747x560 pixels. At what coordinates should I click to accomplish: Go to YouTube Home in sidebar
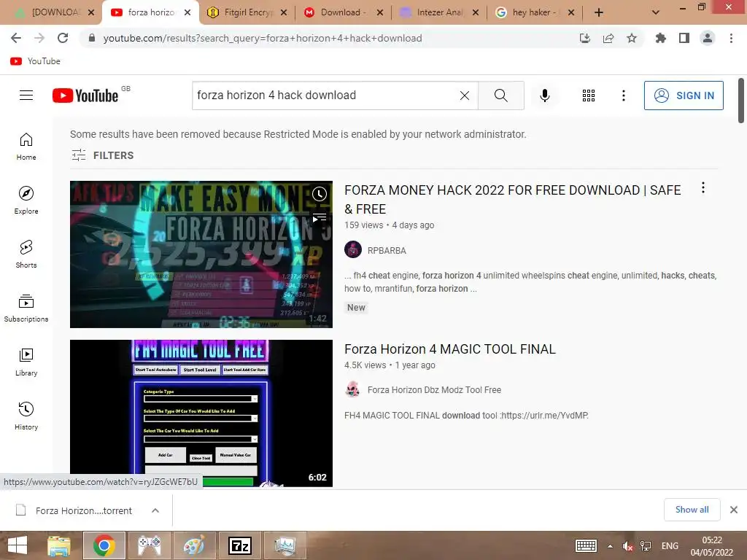point(26,146)
